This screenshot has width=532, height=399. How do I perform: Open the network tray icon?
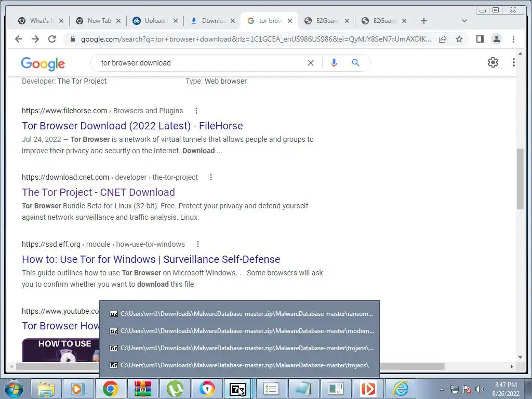(454, 389)
